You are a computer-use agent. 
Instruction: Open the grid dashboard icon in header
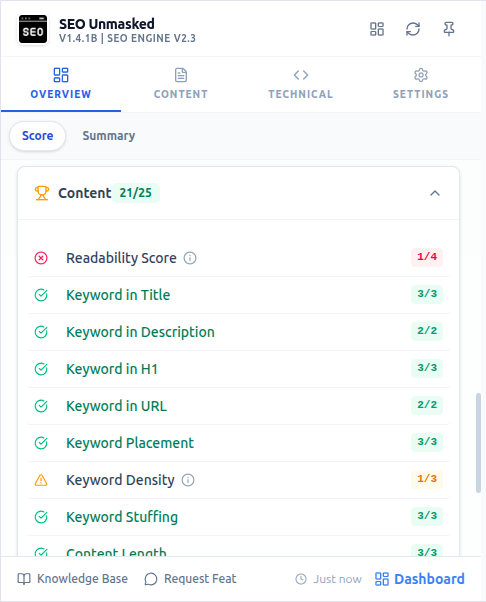377,29
